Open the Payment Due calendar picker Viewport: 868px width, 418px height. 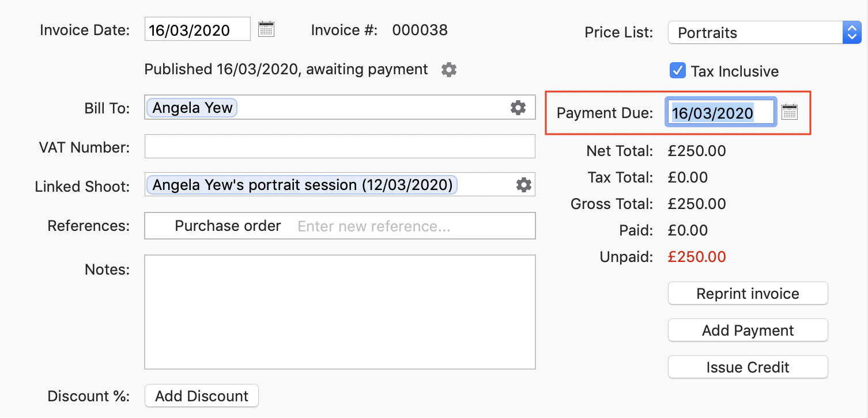click(790, 112)
